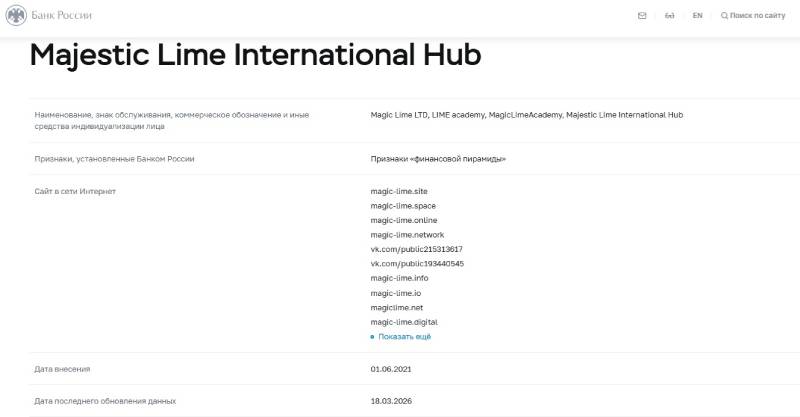Open the Bank of Russia logo homepage
Screen dimensions: 800x417
tap(48, 15)
